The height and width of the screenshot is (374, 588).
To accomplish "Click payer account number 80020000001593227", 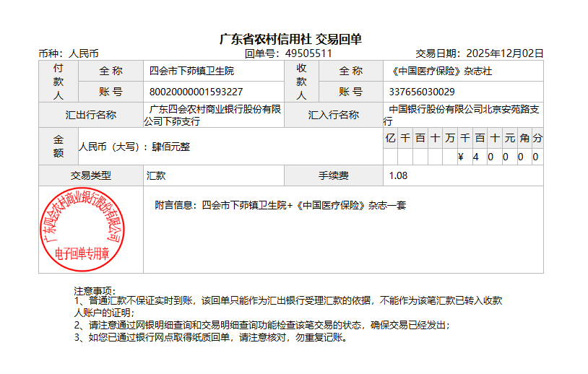I will pyautogui.click(x=196, y=92).
